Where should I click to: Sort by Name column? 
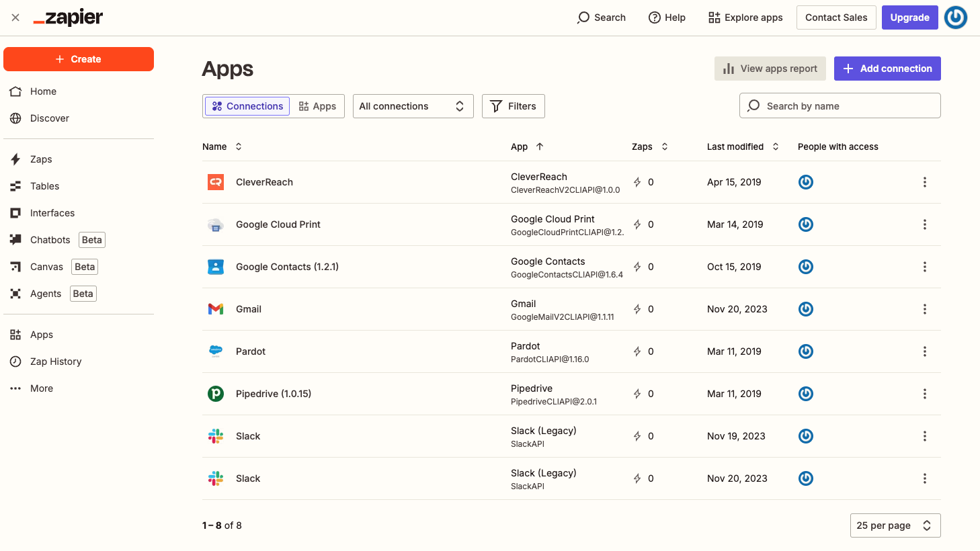tap(222, 146)
